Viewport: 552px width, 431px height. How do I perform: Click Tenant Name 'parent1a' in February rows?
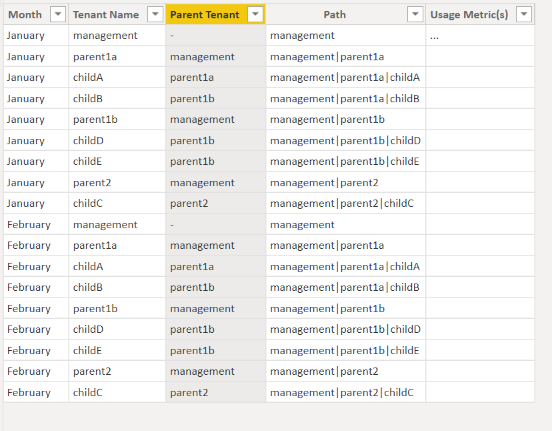95,245
